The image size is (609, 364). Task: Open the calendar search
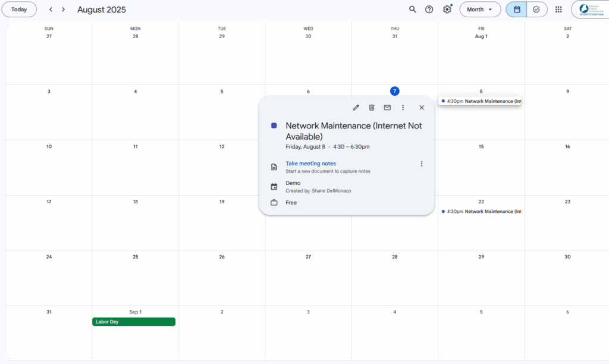(413, 10)
